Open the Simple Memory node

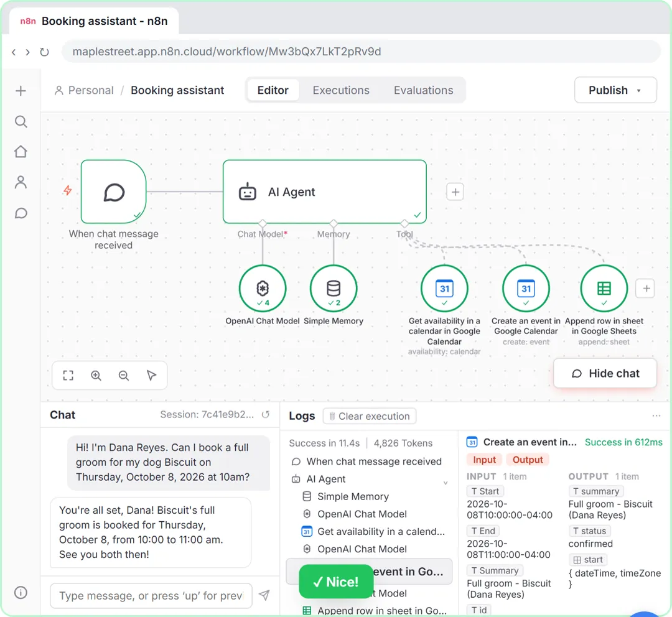(334, 289)
